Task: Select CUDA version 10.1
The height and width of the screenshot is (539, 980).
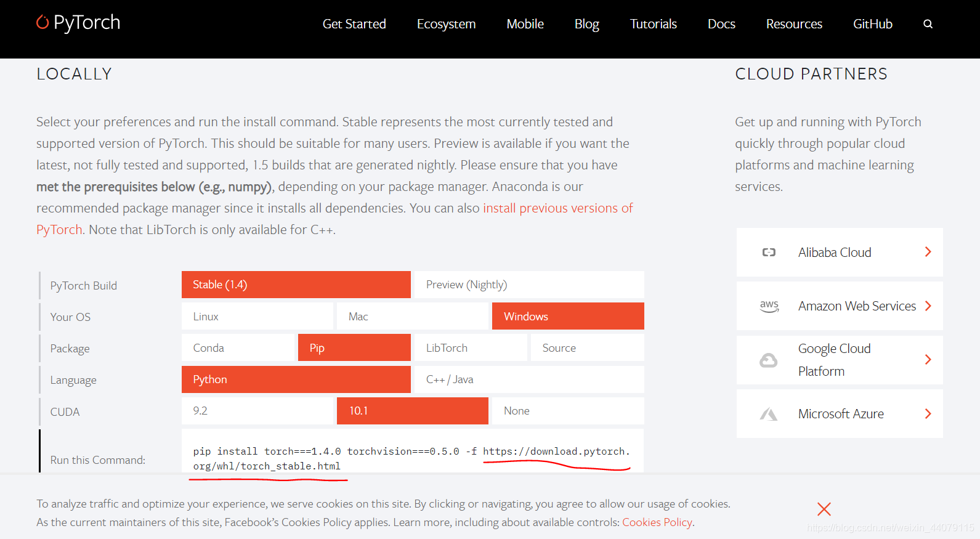Action: click(x=413, y=411)
